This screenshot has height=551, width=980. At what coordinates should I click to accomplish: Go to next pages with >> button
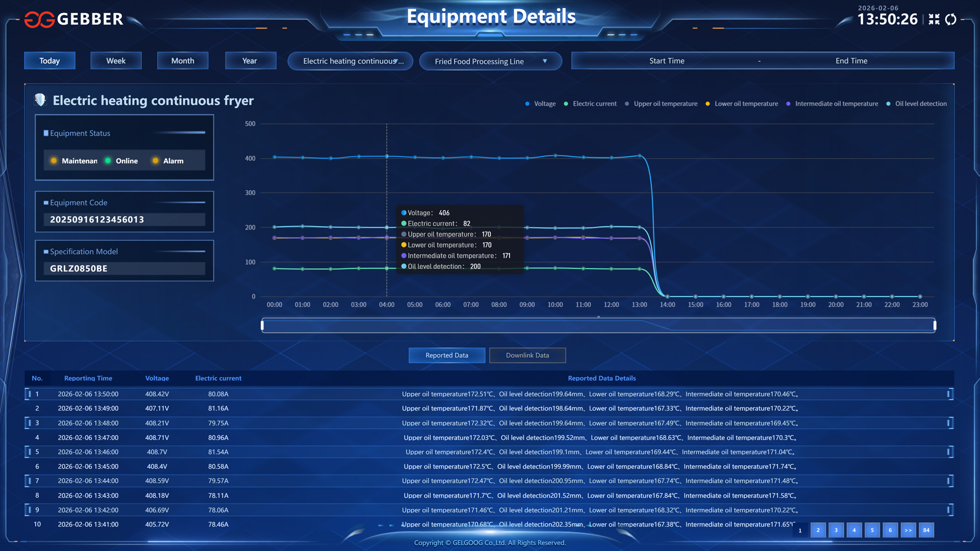[x=908, y=530]
